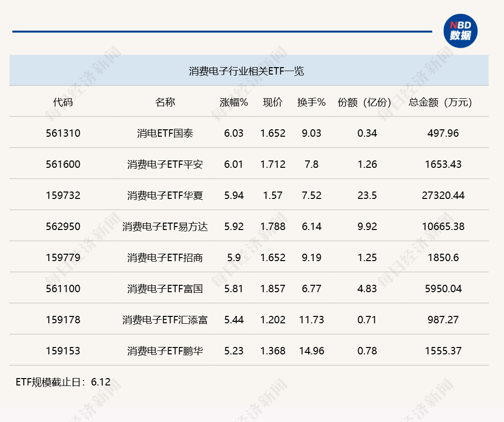This screenshot has height=422, width=504.
Task: Click the code 561600
Action: [x=63, y=164]
